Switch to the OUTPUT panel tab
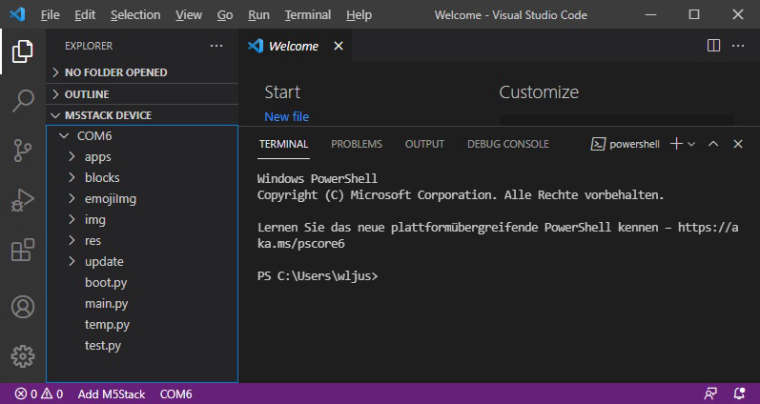 pyautogui.click(x=425, y=144)
